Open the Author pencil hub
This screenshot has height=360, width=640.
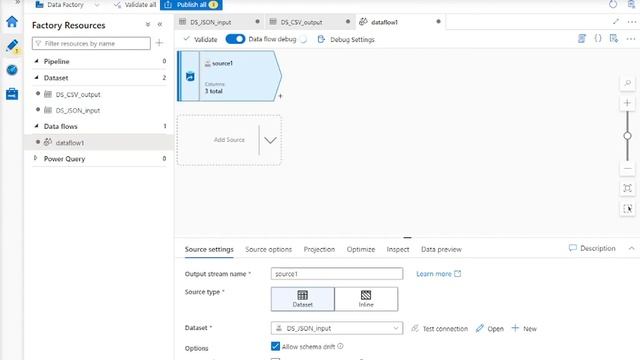(x=12, y=46)
